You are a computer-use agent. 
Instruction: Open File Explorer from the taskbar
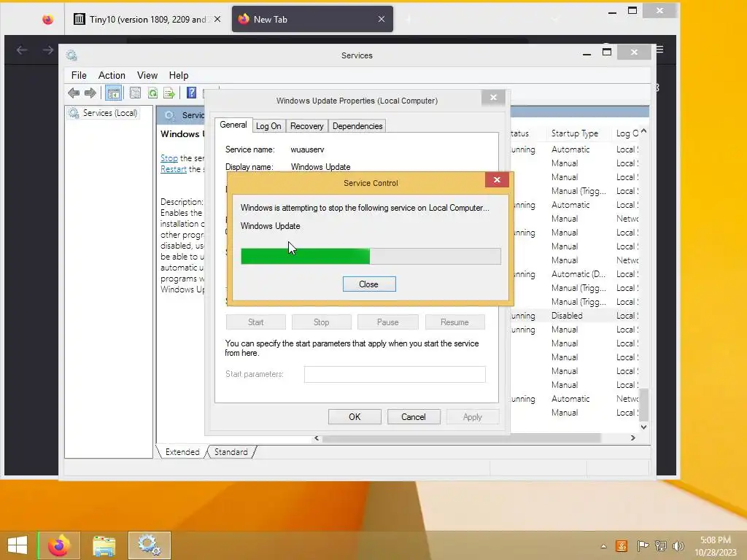tap(104, 545)
